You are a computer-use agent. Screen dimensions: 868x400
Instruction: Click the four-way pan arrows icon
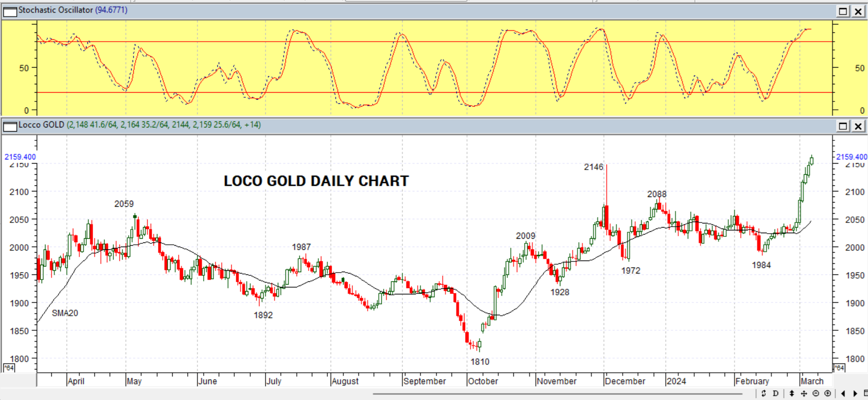[x=804, y=394]
